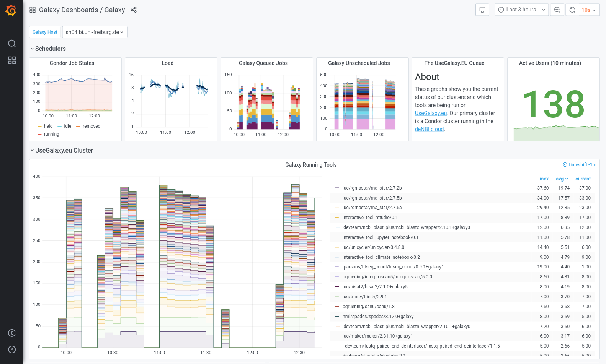Collapse the Schedulers row
The width and height of the screenshot is (606, 364).
point(48,49)
